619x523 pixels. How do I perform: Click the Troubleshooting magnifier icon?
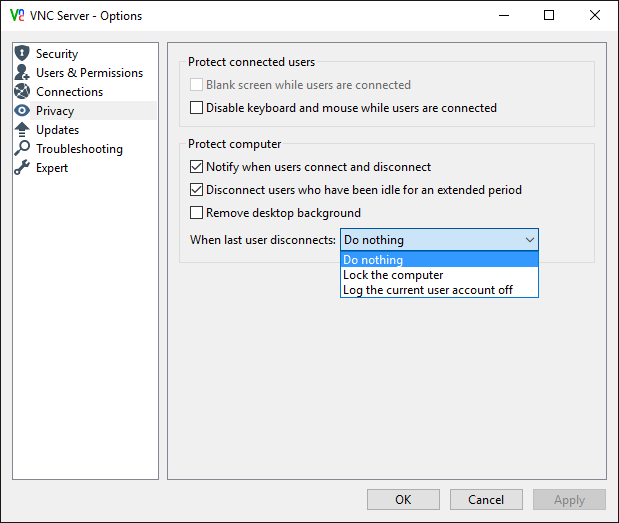(22, 149)
